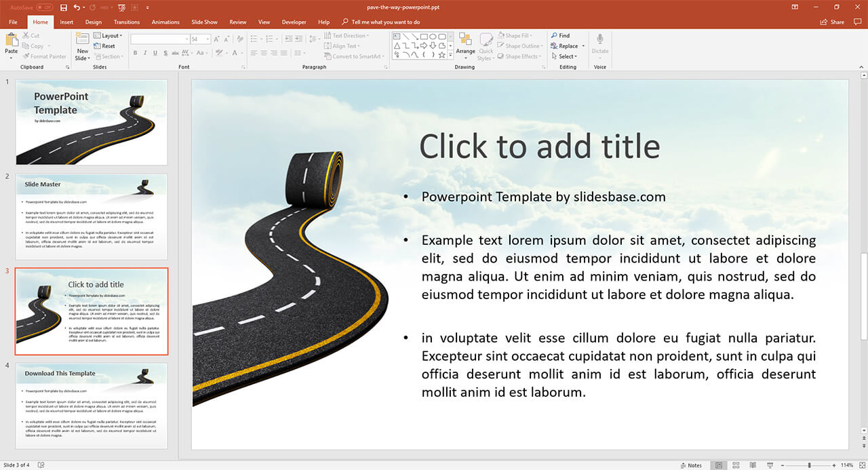This screenshot has height=470, width=868.
Task: Open the File menu
Action: tap(13, 22)
